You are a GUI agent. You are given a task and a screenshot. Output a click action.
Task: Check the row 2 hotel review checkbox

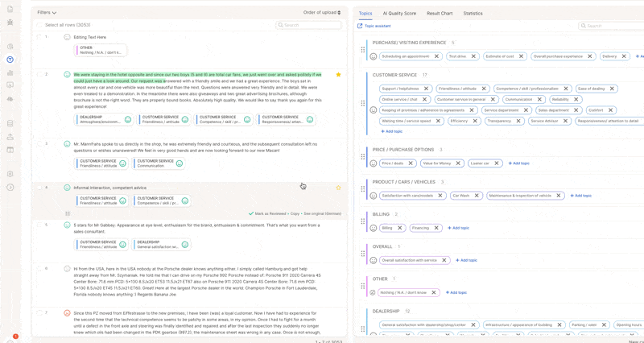tap(39, 74)
